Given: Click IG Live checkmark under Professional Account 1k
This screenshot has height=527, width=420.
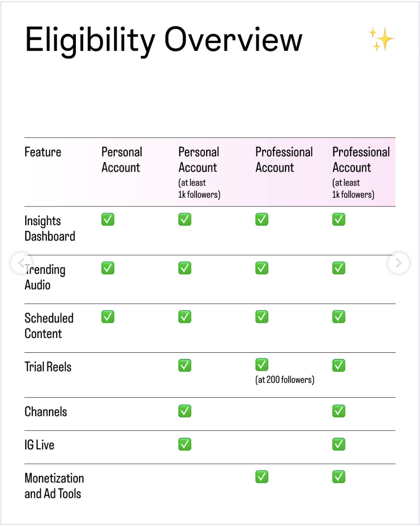Looking at the screenshot, I should (339, 444).
